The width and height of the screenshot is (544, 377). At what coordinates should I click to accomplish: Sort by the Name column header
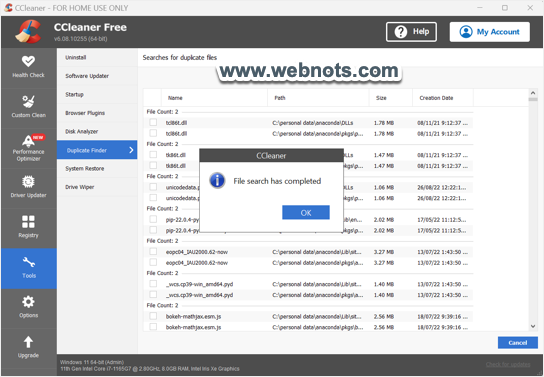(214, 98)
